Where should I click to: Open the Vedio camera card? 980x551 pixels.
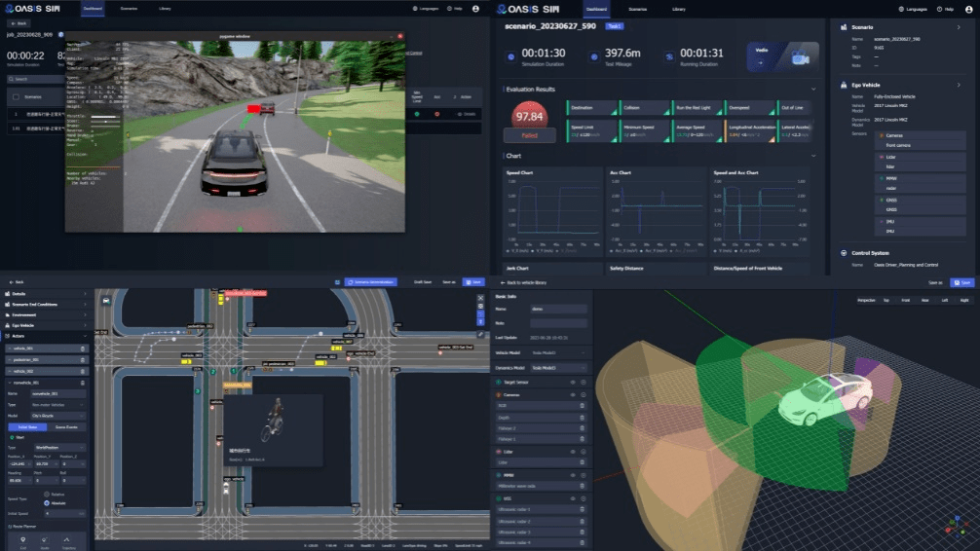click(x=782, y=56)
